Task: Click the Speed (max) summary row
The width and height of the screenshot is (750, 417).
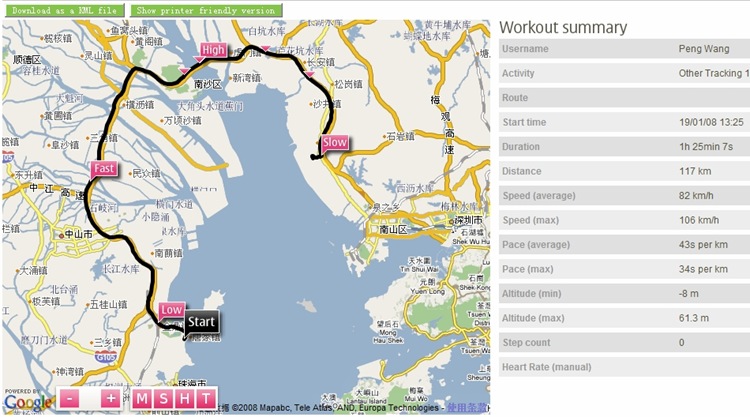Action: click(x=624, y=220)
